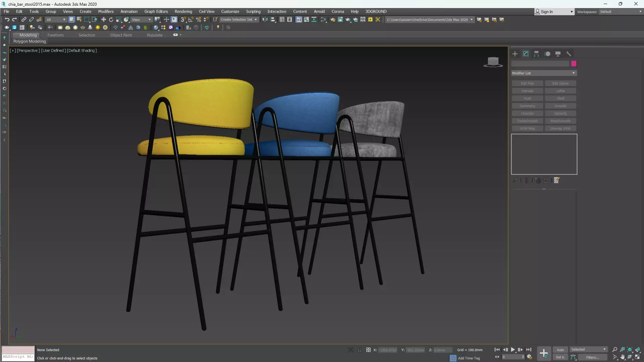644x362 pixels.
Task: Click the cone primitive icon
Action: pos(90,28)
